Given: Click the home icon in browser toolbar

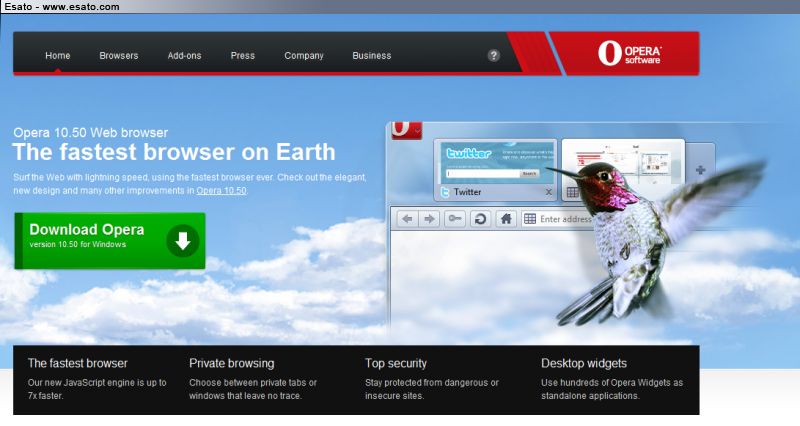Looking at the screenshot, I should (x=506, y=219).
